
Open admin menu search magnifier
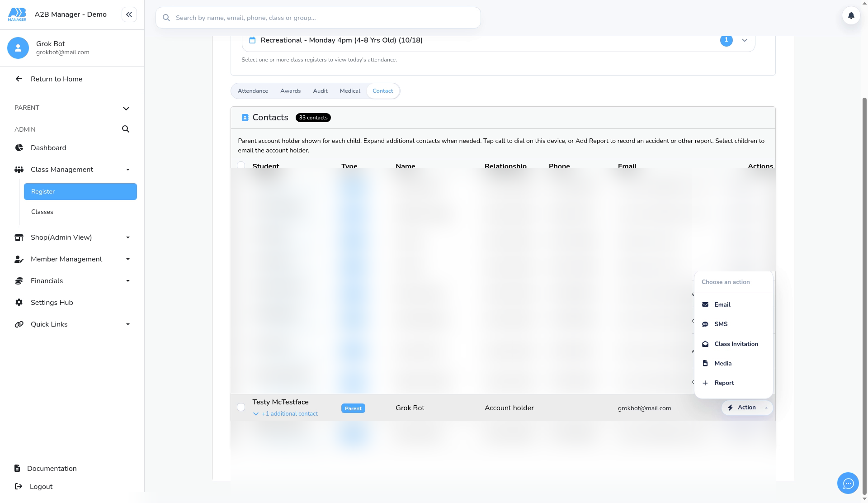[x=126, y=129]
